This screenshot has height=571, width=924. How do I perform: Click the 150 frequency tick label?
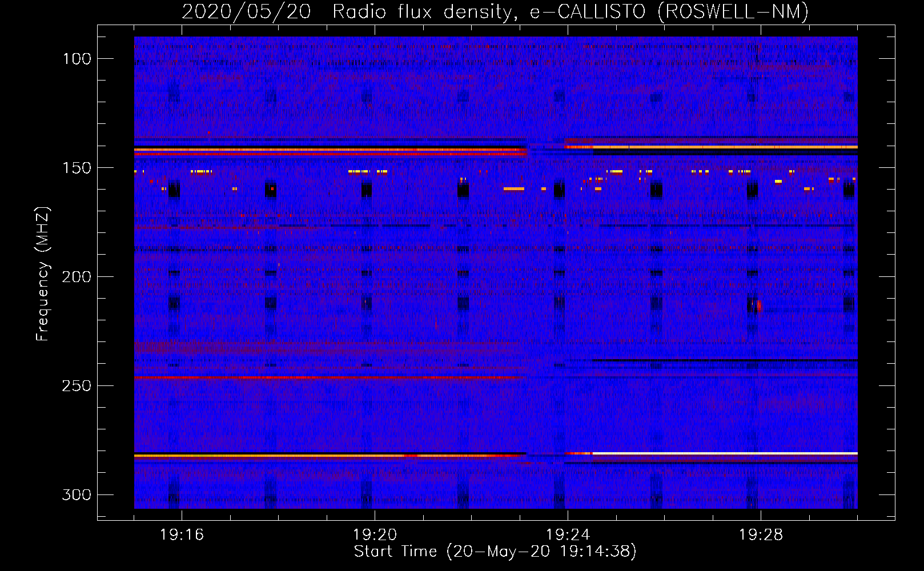pos(78,168)
